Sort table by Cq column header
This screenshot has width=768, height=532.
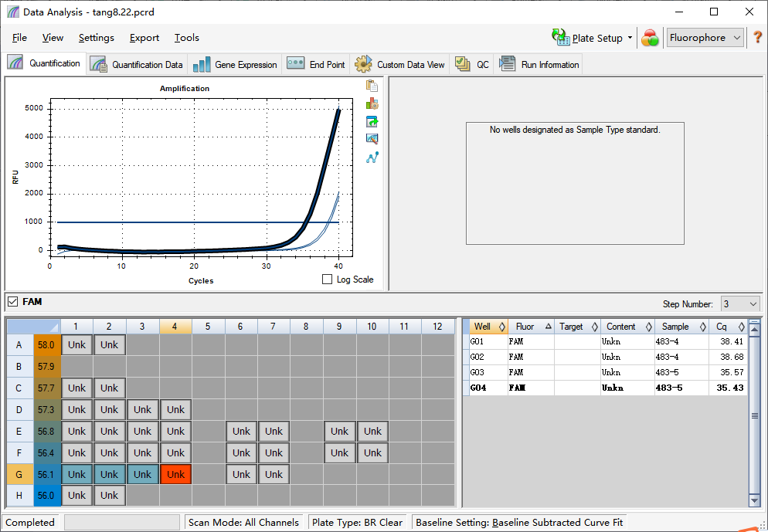pyautogui.click(x=728, y=327)
